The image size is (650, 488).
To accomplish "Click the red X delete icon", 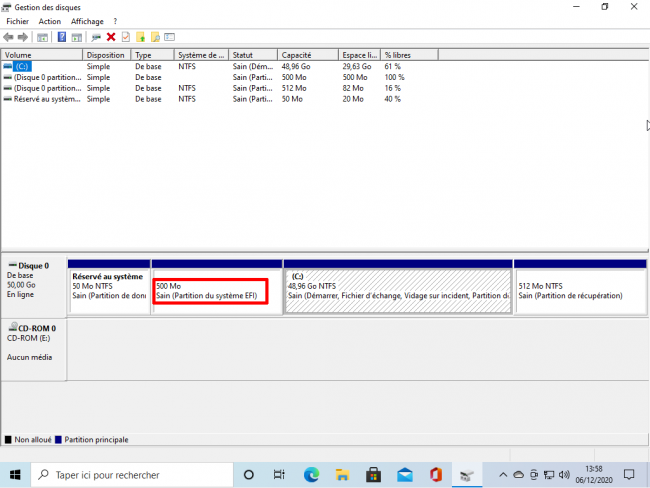I will tap(111, 37).
